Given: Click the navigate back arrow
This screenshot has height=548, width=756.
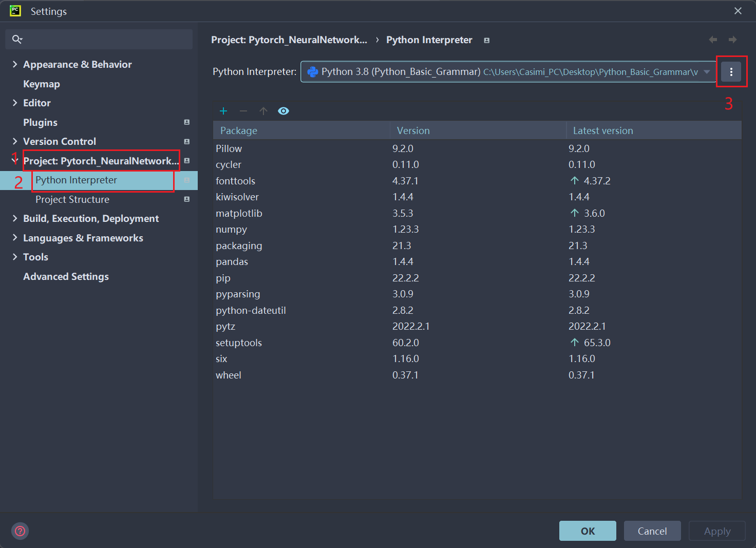Looking at the screenshot, I should click(x=713, y=40).
